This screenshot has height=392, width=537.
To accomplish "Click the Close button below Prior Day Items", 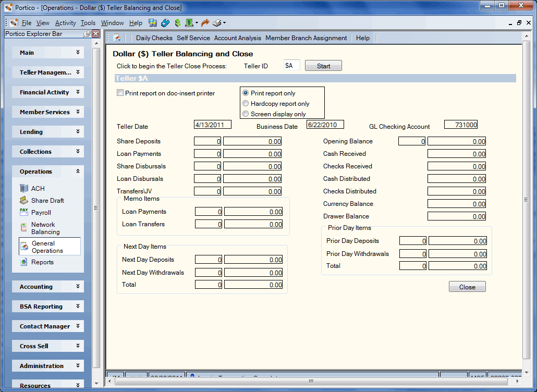I will click(467, 287).
